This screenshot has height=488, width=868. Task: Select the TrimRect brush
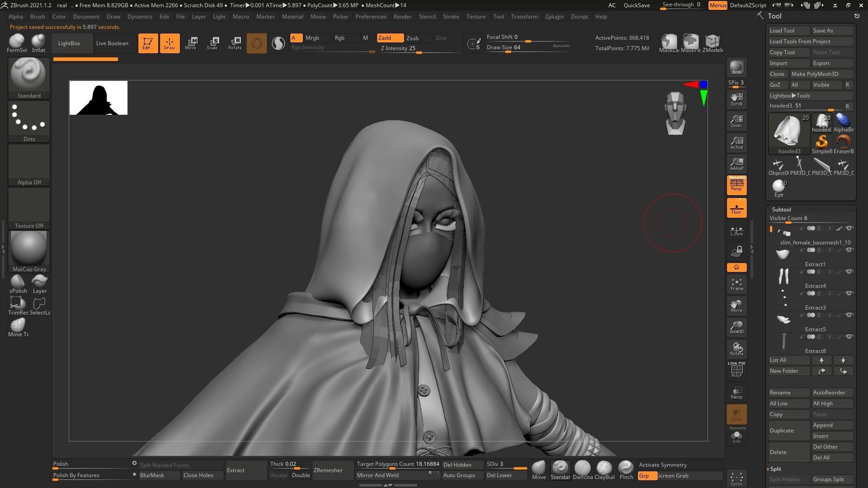coord(18,306)
